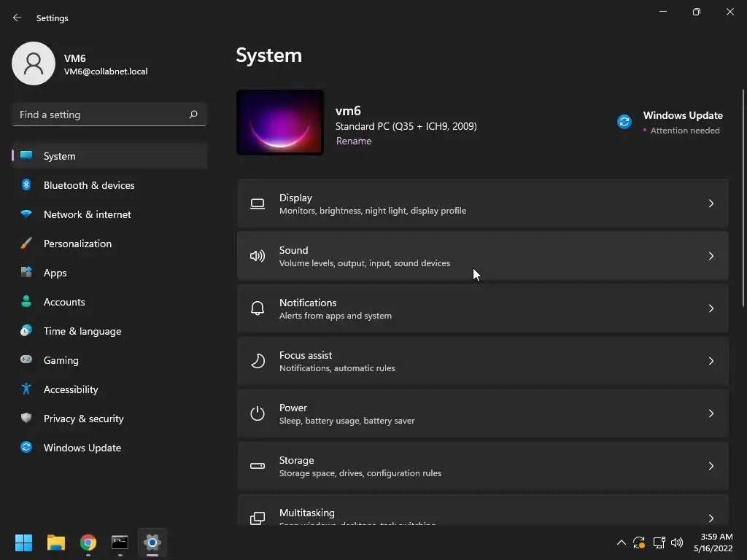Launch Google Chrome from the taskbar
Viewport: 747px width, 560px height.
[x=88, y=542]
